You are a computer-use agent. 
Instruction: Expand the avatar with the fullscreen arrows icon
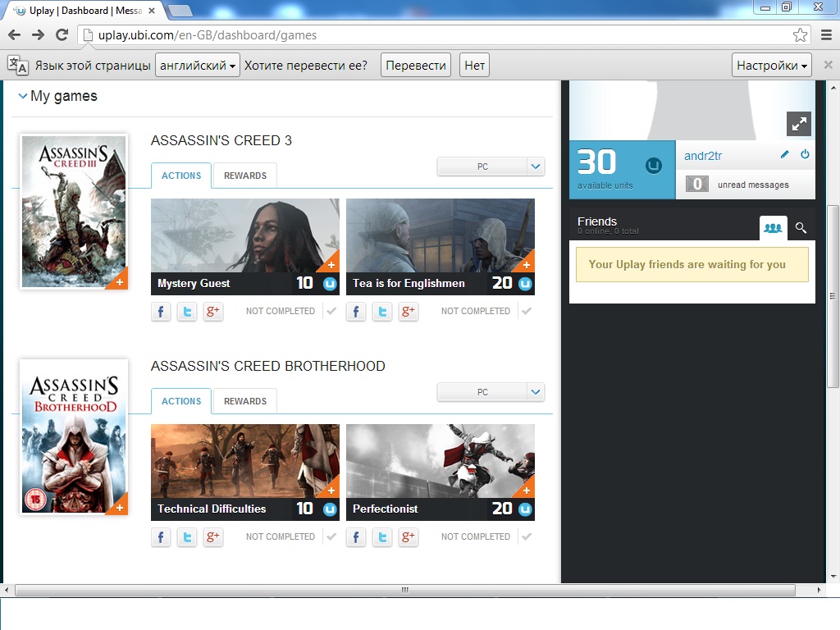click(799, 125)
